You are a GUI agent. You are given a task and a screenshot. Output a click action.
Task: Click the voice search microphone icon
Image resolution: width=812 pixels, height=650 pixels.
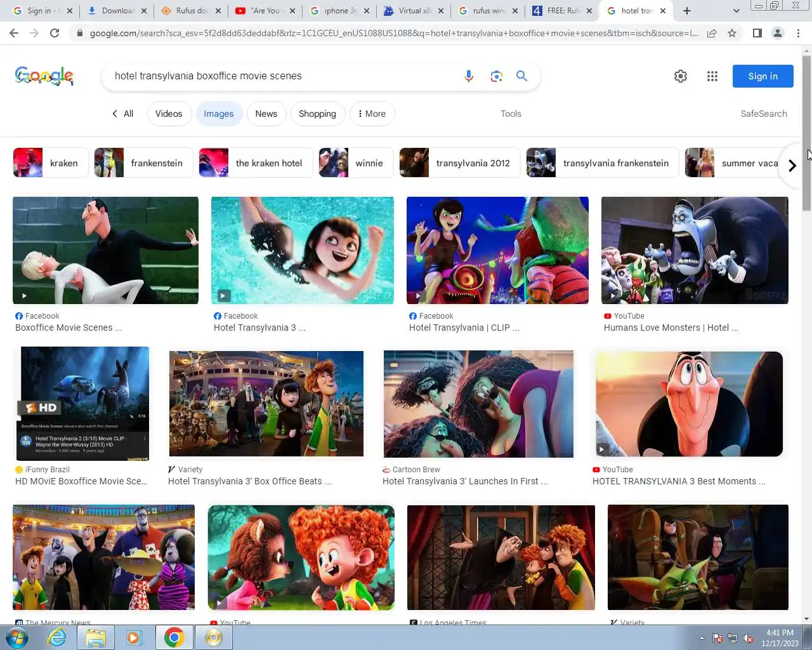469,76
